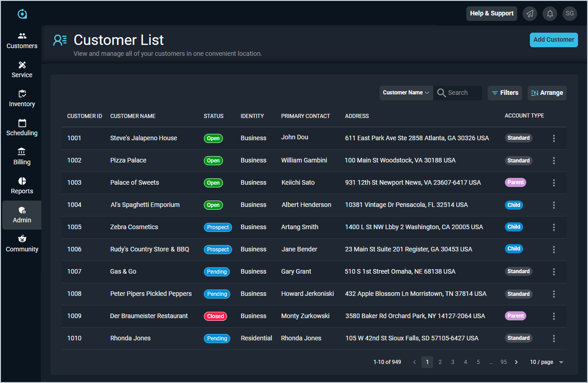Image resolution: width=588 pixels, height=383 pixels.
Task: Select the Admin sidebar item
Action: 22,215
